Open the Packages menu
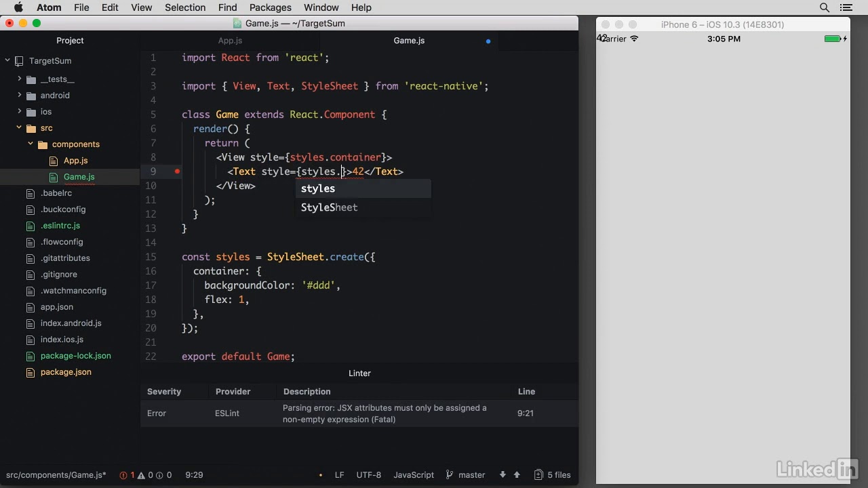868x488 pixels. pos(270,7)
